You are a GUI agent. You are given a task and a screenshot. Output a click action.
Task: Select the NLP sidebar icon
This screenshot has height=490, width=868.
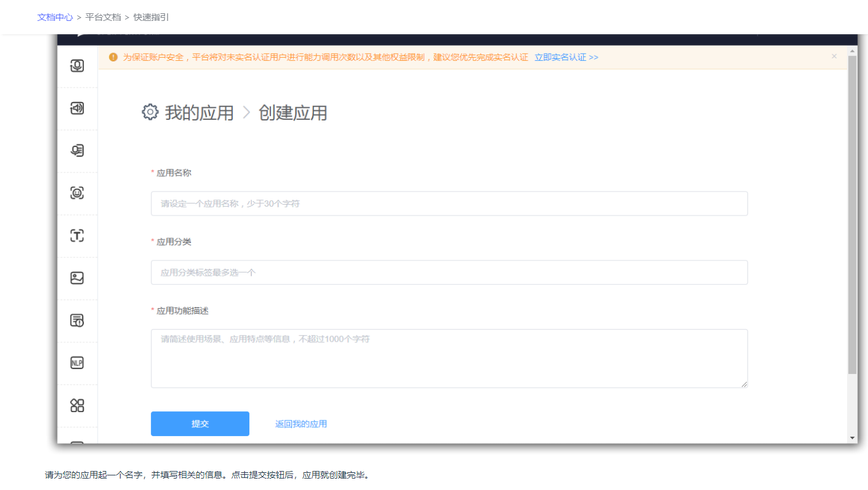click(x=77, y=363)
